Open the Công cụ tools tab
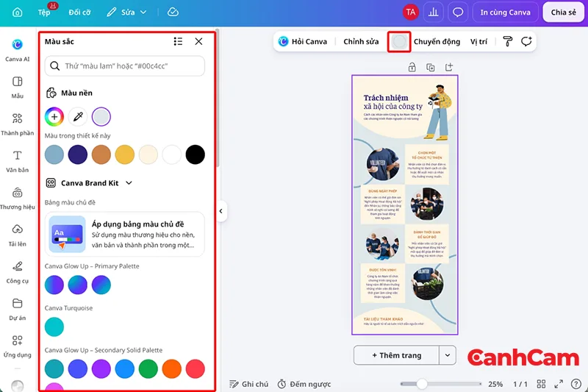The width and height of the screenshot is (588, 392). (17, 272)
